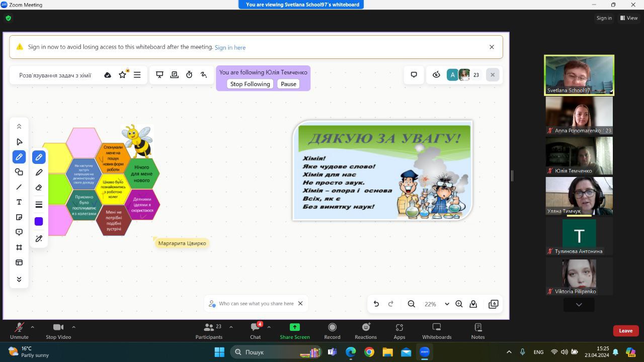Open the Whiteboards menu item
The width and height of the screenshot is (644, 362).
(436, 330)
